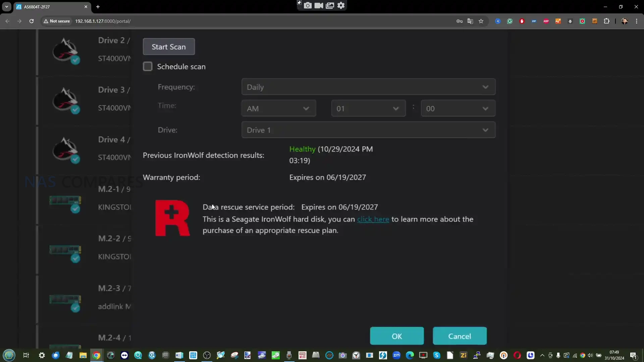Screen dimensions: 644x362
Task: Open the minutes dropdown showing 00
Action: click(458, 109)
